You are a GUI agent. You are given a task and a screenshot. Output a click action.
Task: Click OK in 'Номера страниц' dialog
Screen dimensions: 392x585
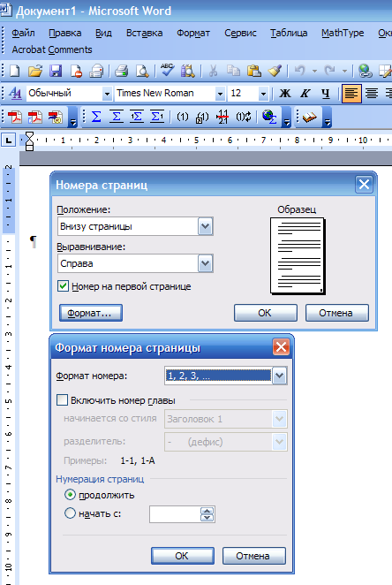click(x=266, y=313)
